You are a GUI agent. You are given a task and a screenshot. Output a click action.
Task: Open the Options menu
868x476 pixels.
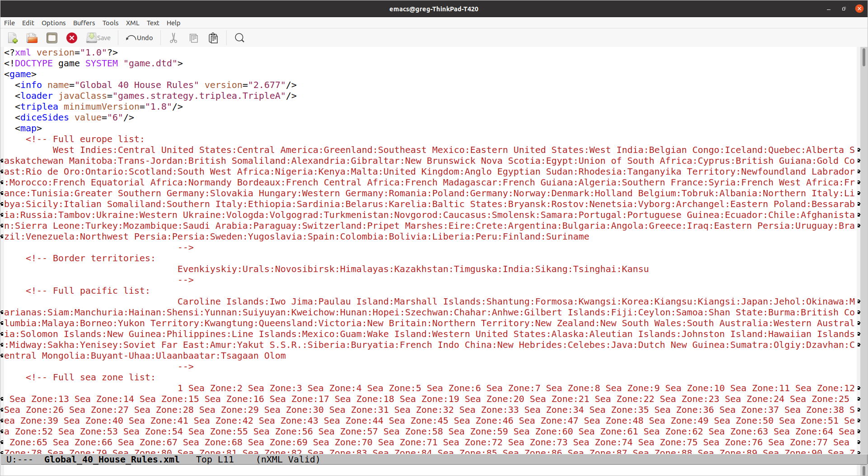pos(53,23)
